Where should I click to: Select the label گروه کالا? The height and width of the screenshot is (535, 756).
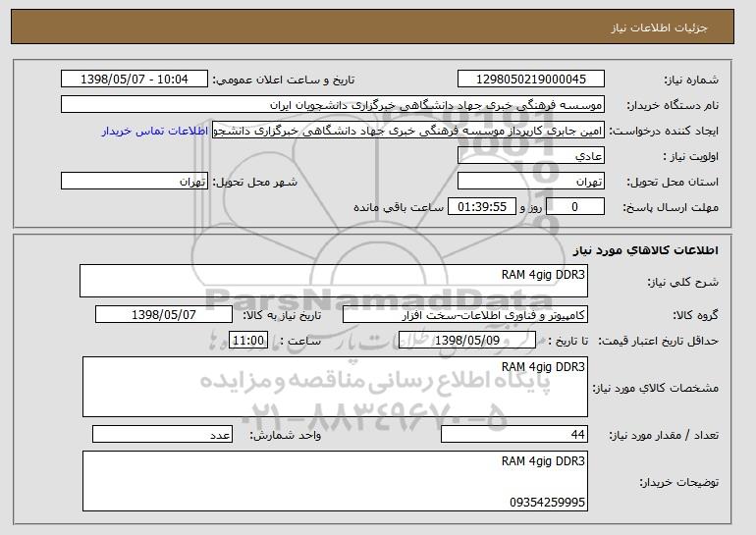pos(696,315)
